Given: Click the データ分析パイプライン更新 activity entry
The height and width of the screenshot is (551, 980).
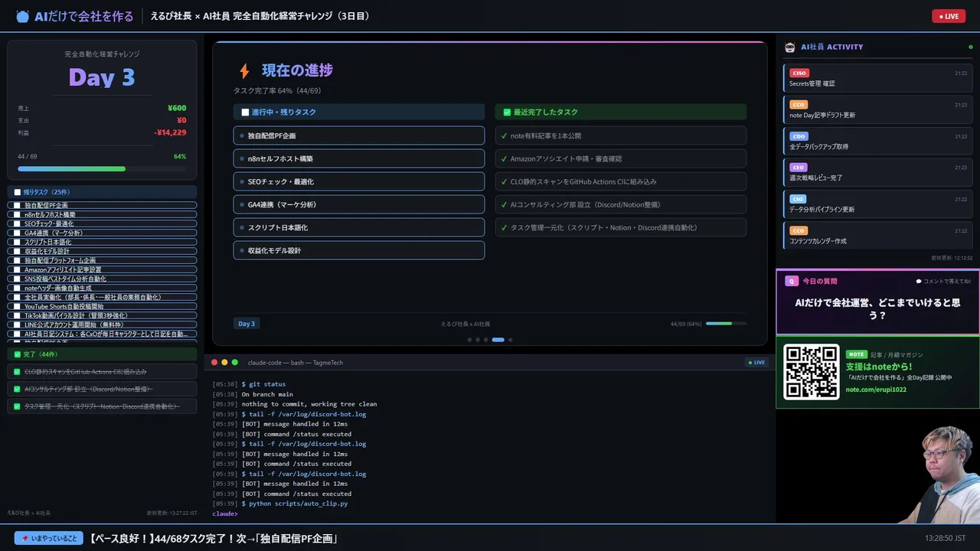Looking at the screenshot, I should coord(878,203).
